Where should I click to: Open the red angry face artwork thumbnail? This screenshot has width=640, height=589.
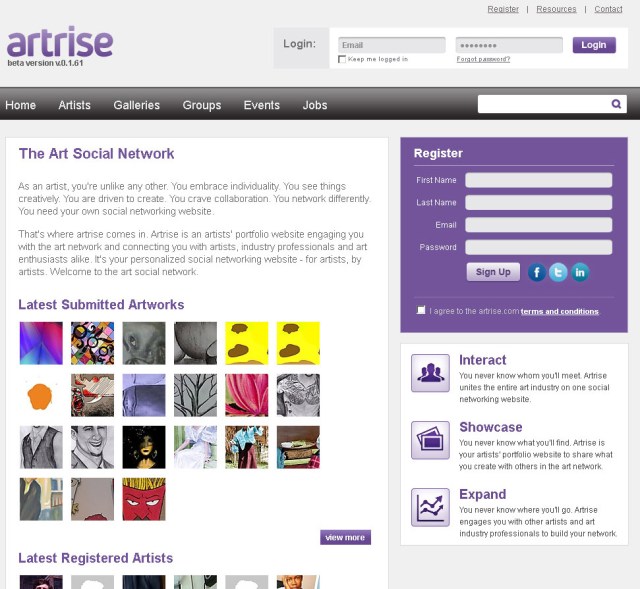coord(144,499)
